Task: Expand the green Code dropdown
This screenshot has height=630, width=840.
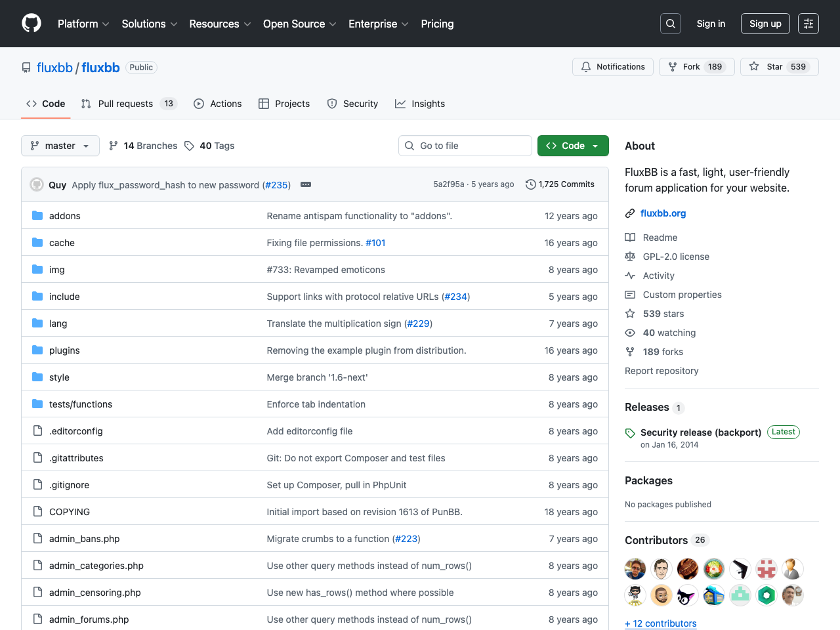Action: pyautogui.click(x=572, y=146)
